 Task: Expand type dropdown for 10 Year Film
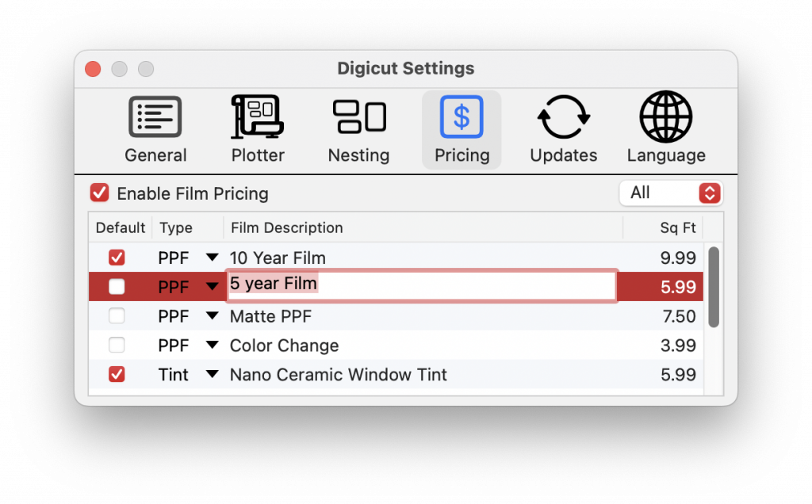(212, 258)
